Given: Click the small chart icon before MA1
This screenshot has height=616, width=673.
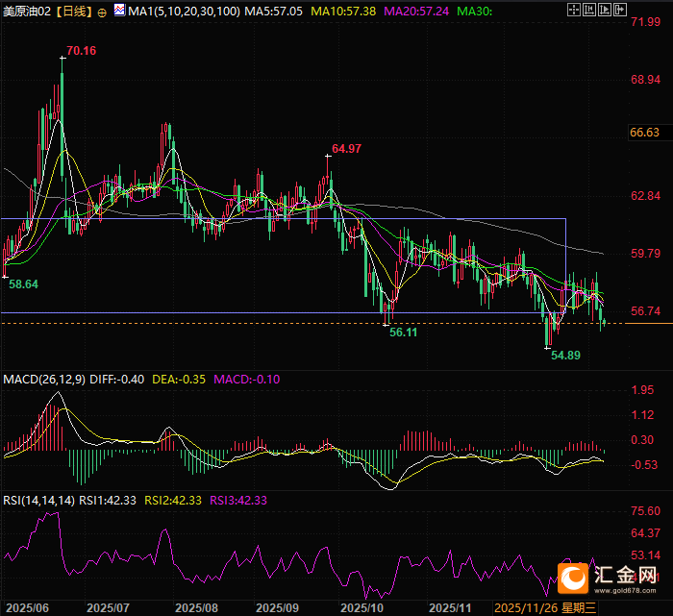Looking at the screenshot, I should pyautogui.click(x=118, y=12).
